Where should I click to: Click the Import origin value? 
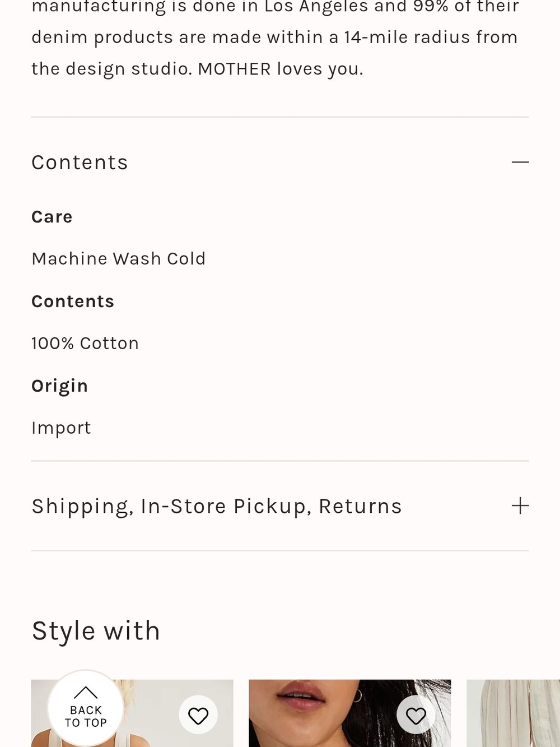click(x=61, y=428)
